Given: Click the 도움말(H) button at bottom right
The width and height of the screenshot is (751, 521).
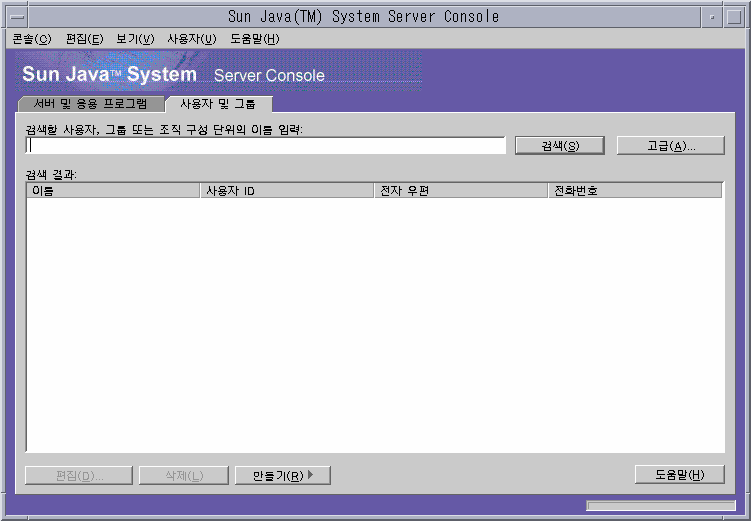Looking at the screenshot, I should (x=680, y=475).
